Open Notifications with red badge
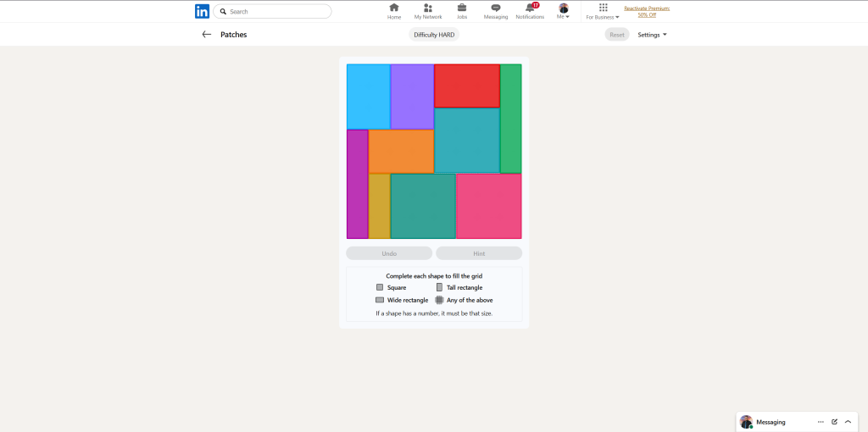Image resolution: width=868 pixels, height=432 pixels. (x=530, y=11)
